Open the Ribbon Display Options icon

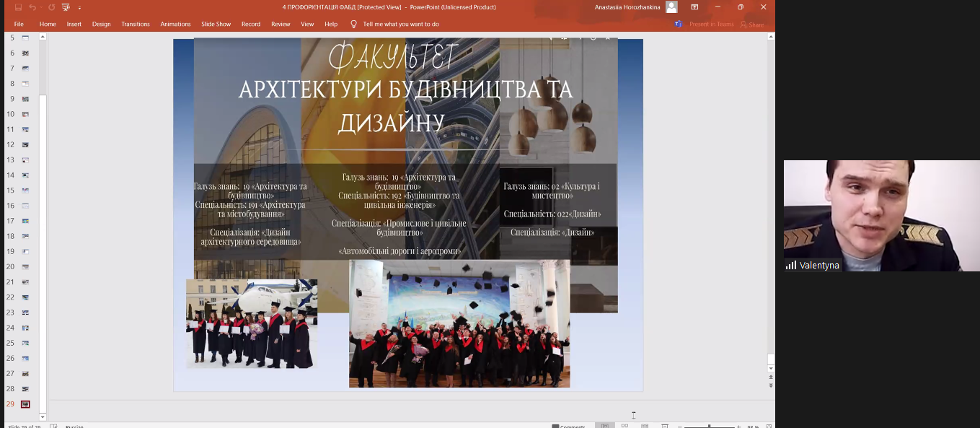[x=694, y=7]
